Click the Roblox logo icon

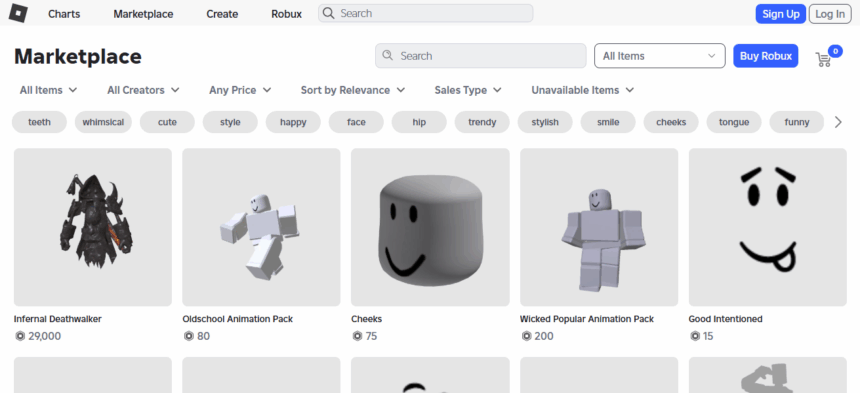point(18,13)
